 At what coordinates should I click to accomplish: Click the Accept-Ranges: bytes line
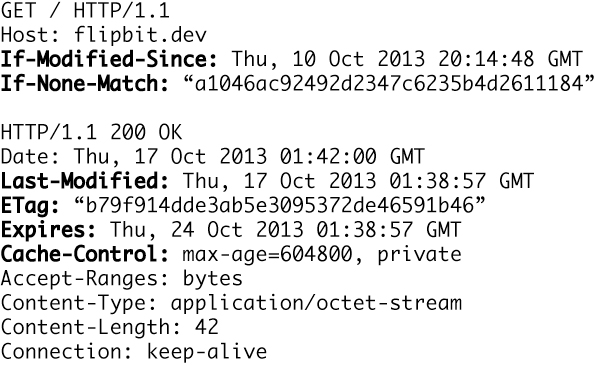pos(122,279)
